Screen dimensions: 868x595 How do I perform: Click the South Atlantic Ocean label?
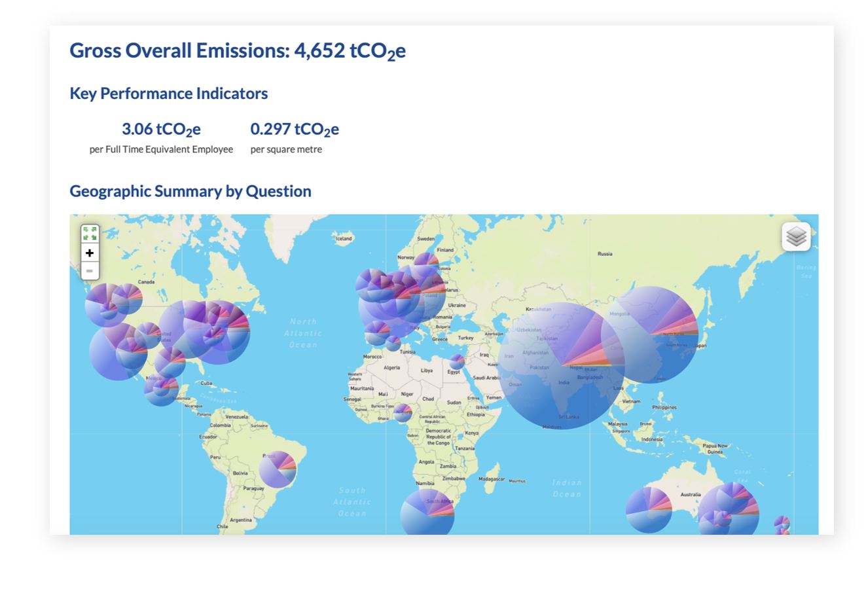[x=352, y=502]
